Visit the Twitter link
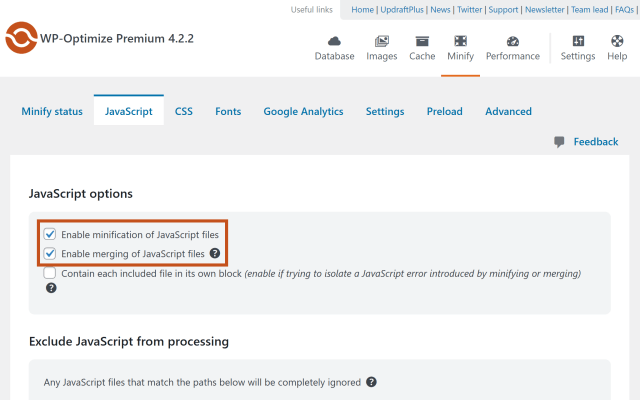 469,10
